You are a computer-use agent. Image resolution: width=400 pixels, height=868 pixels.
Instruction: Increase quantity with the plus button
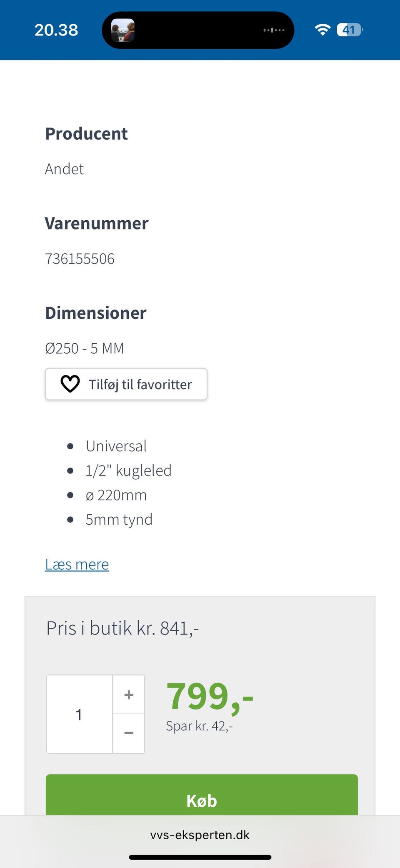click(x=129, y=694)
